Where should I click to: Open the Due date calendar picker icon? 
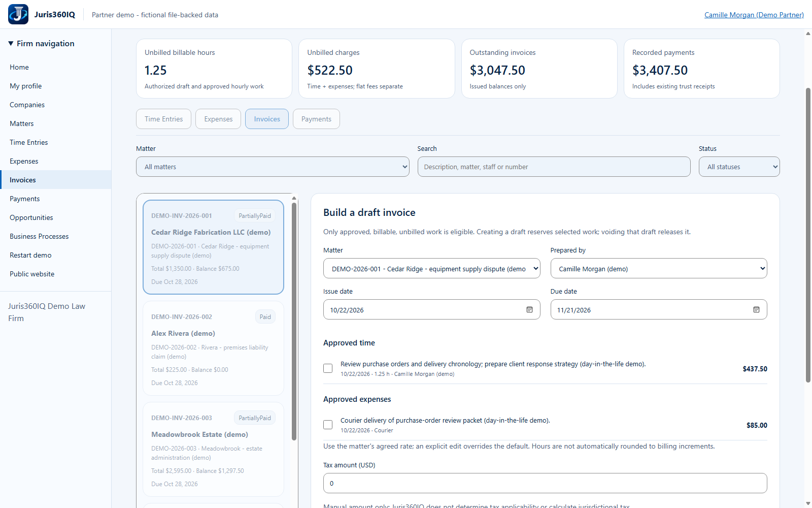(x=756, y=310)
